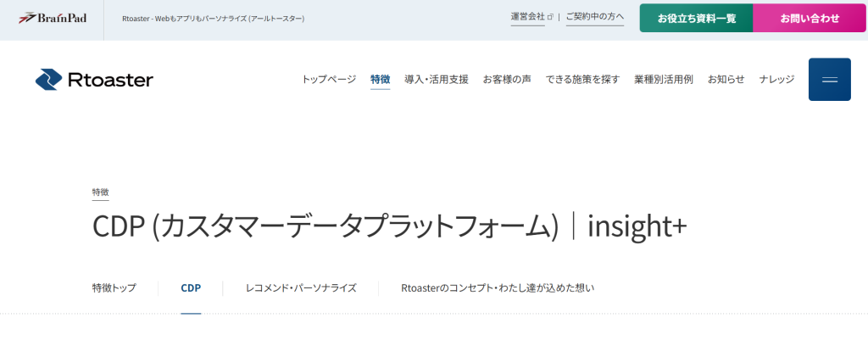Image resolution: width=868 pixels, height=357 pixels.
Task: Switch to レコメンド・パーソナライズ tab
Action: (x=301, y=287)
